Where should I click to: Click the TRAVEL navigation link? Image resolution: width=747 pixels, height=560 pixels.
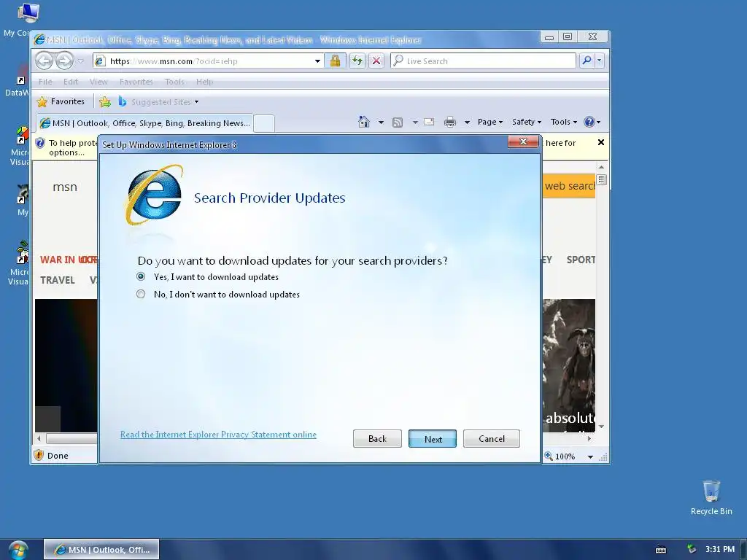tap(57, 280)
